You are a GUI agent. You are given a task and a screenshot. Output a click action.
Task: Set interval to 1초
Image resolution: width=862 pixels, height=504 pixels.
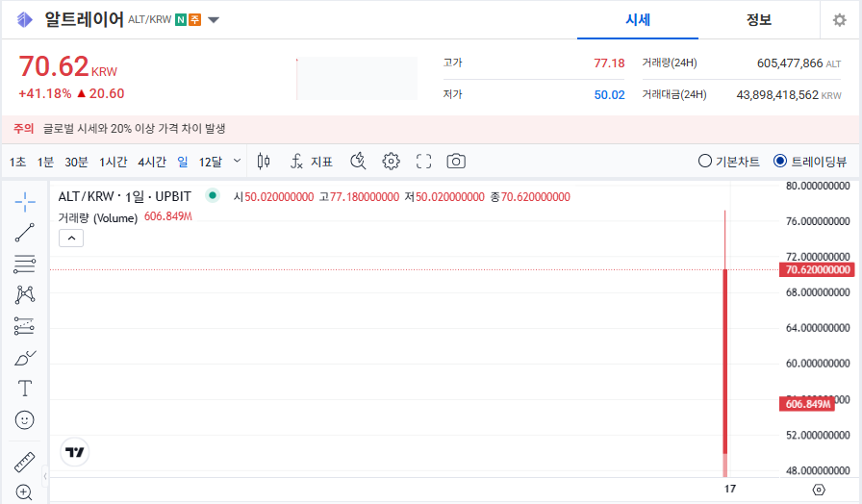pyautogui.click(x=17, y=162)
